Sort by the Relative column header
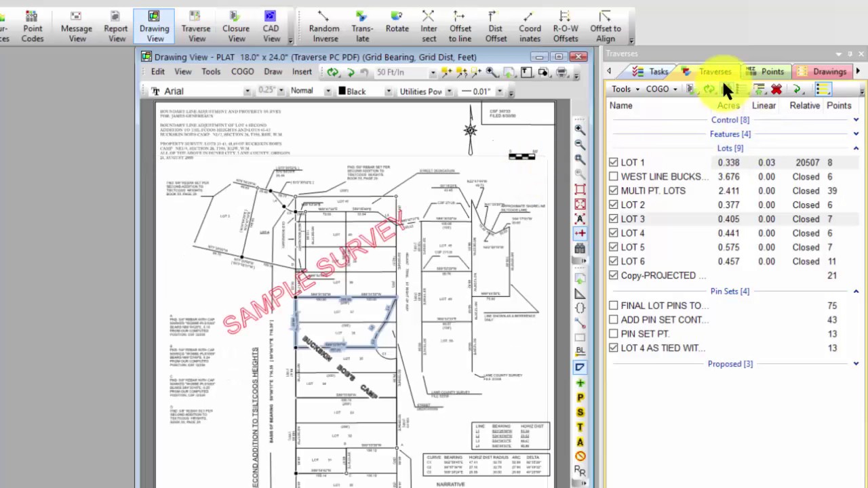 point(805,106)
